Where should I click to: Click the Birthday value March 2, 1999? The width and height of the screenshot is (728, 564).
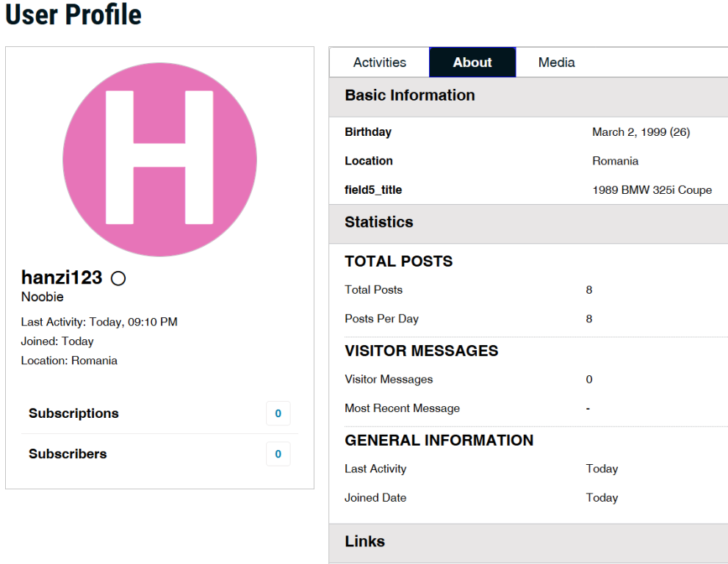coord(641,132)
